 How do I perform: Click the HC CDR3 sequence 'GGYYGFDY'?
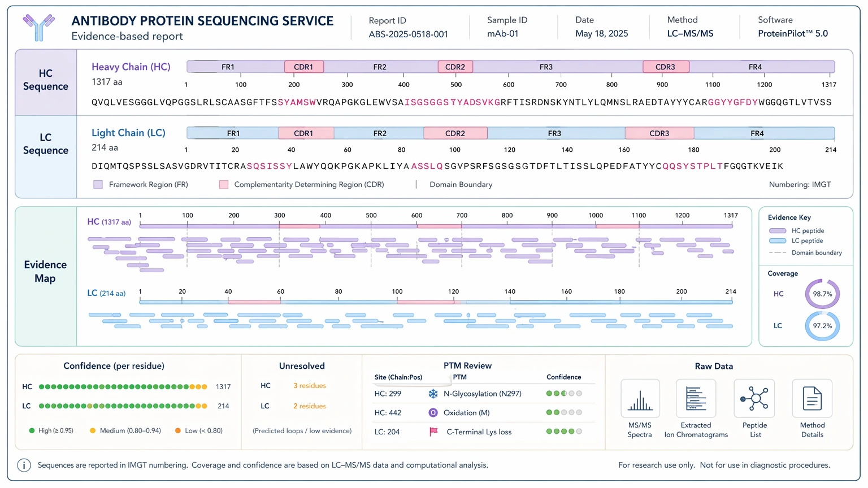tap(733, 102)
